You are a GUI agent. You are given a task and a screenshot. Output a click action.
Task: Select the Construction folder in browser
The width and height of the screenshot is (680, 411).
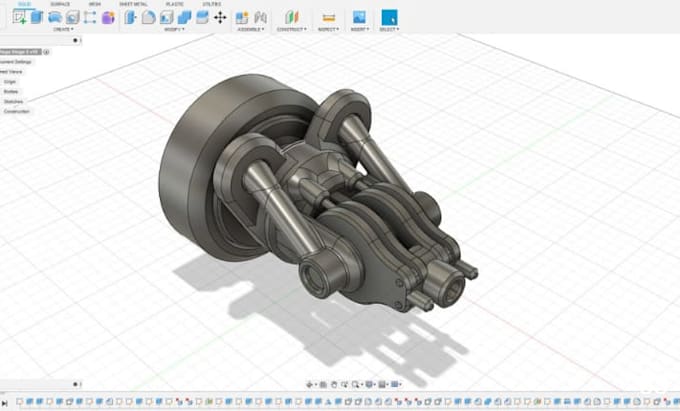16,112
